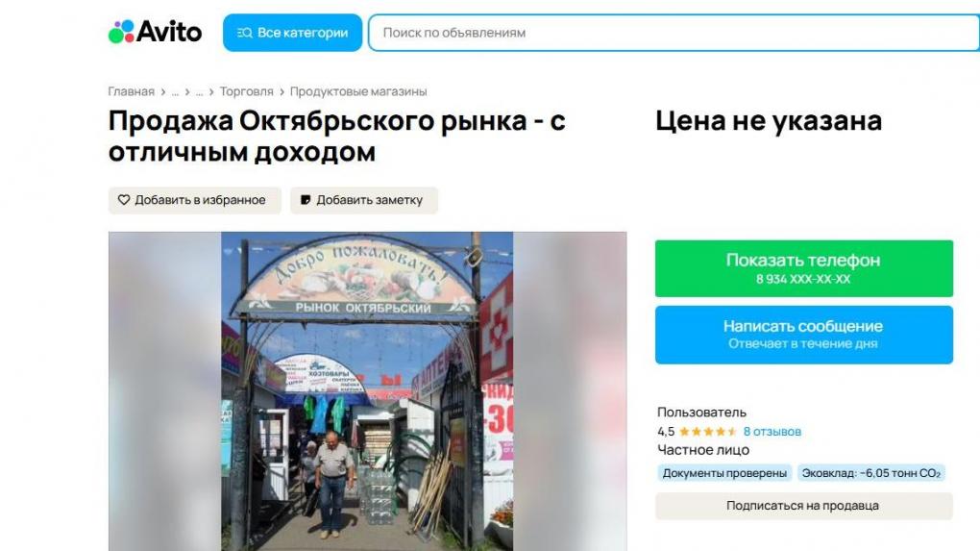This screenshot has width=980, height=551.
Task: Go to Главная breadcrumb
Action: point(132,91)
